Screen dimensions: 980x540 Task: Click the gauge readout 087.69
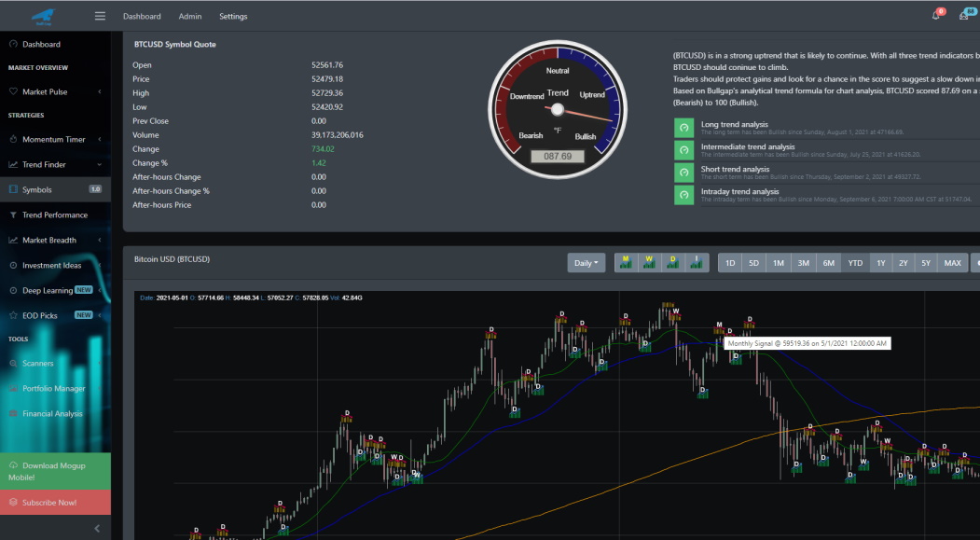pyautogui.click(x=558, y=157)
